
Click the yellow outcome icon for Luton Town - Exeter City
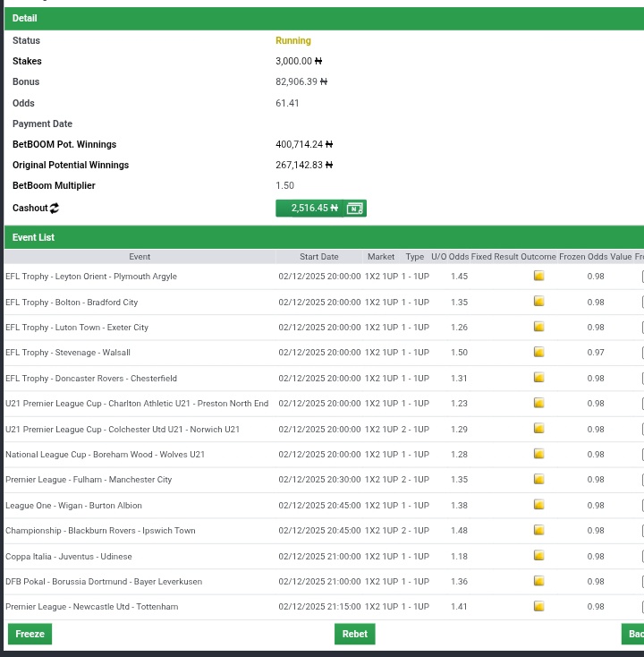tap(538, 327)
